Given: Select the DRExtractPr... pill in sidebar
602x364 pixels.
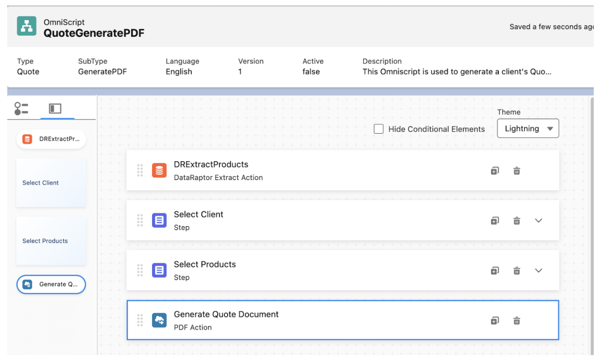Looking at the screenshot, I should tap(51, 139).
